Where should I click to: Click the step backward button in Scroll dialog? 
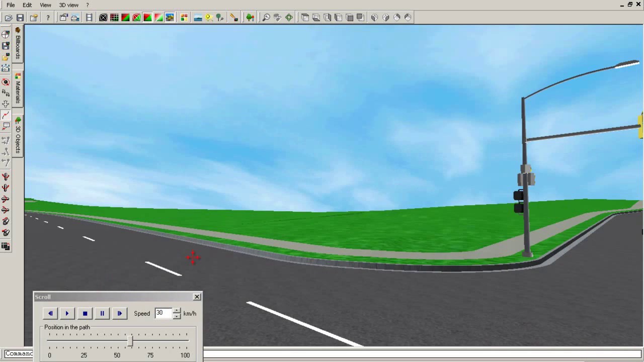pyautogui.click(x=50, y=313)
